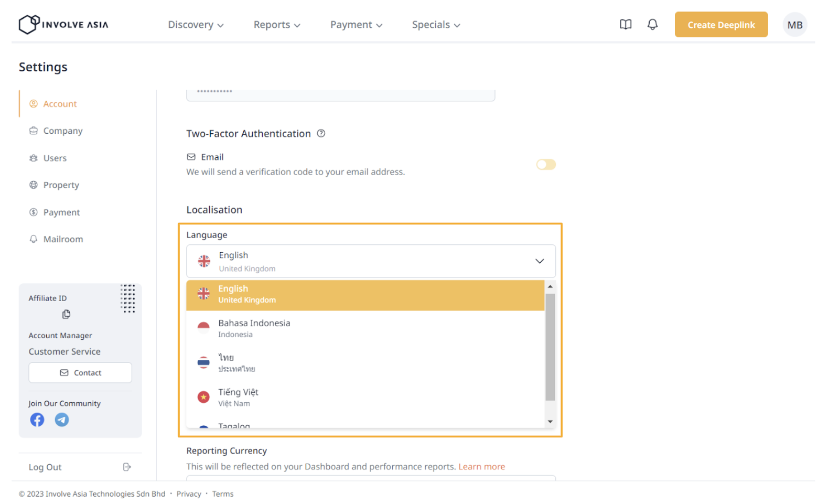
Task: Collapse the Language dropdown
Action: click(x=539, y=261)
